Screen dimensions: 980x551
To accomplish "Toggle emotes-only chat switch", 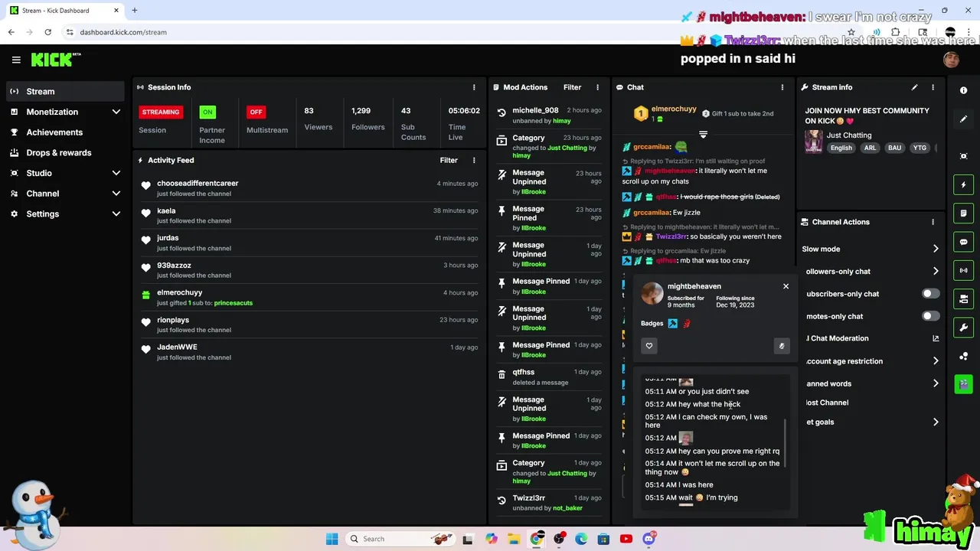I will pos(930,316).
